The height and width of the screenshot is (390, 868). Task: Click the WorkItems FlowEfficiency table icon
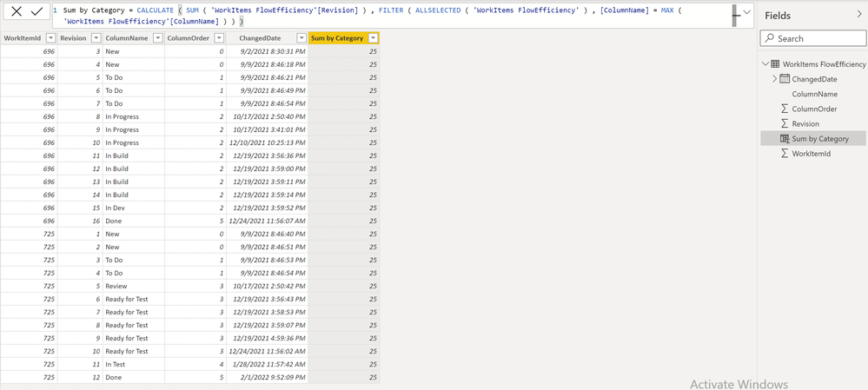tap(775, 63)
